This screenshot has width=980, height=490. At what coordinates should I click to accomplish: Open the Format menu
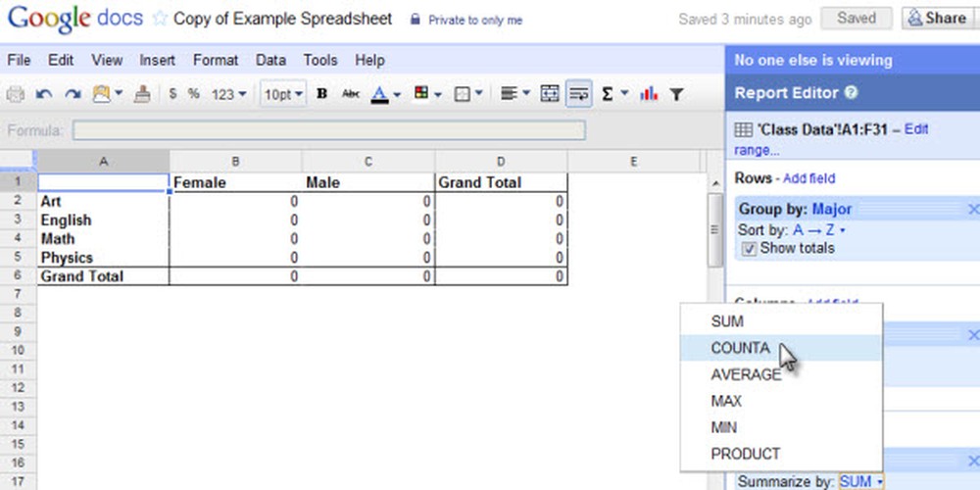(x=216, y=61)
